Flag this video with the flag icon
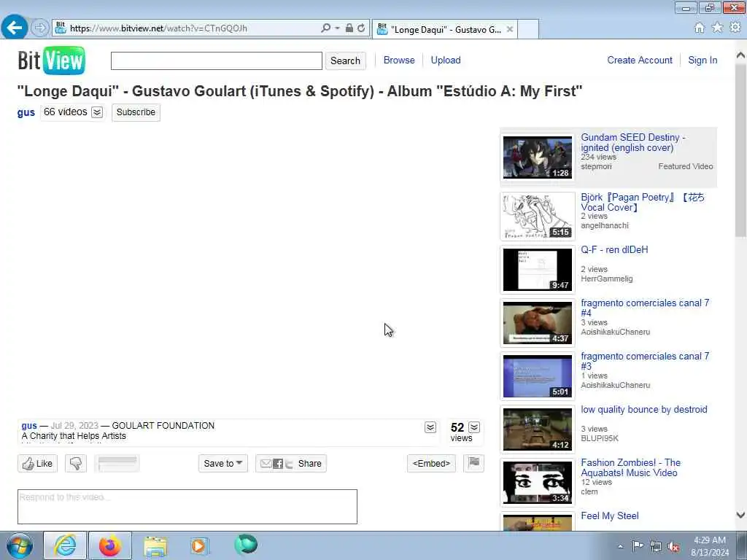 473,463
